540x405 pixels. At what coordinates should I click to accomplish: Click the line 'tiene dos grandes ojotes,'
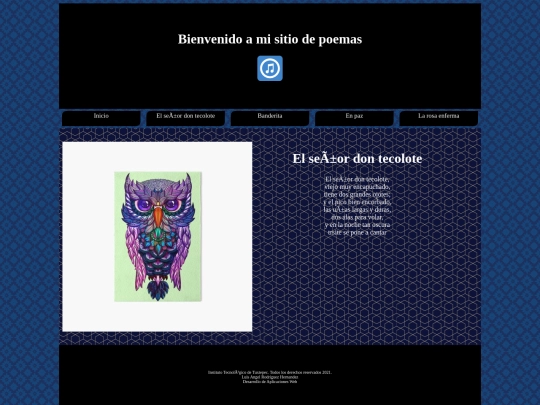point(357,194)
